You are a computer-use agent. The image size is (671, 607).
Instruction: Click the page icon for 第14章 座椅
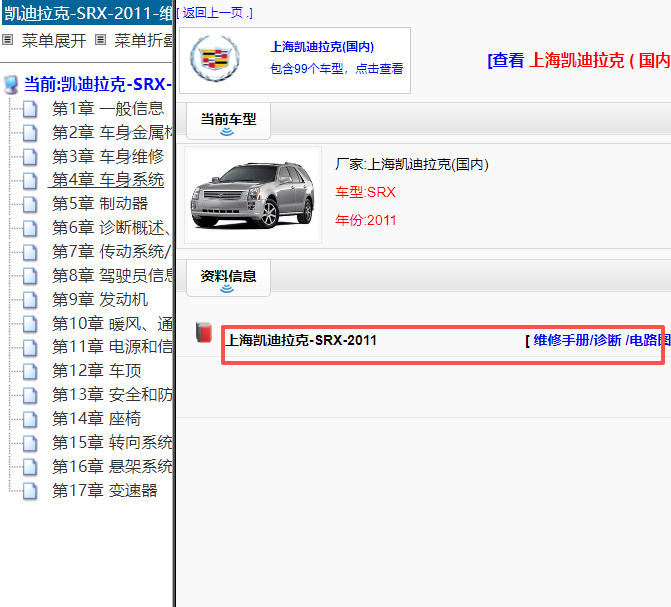tap(30, 419)
